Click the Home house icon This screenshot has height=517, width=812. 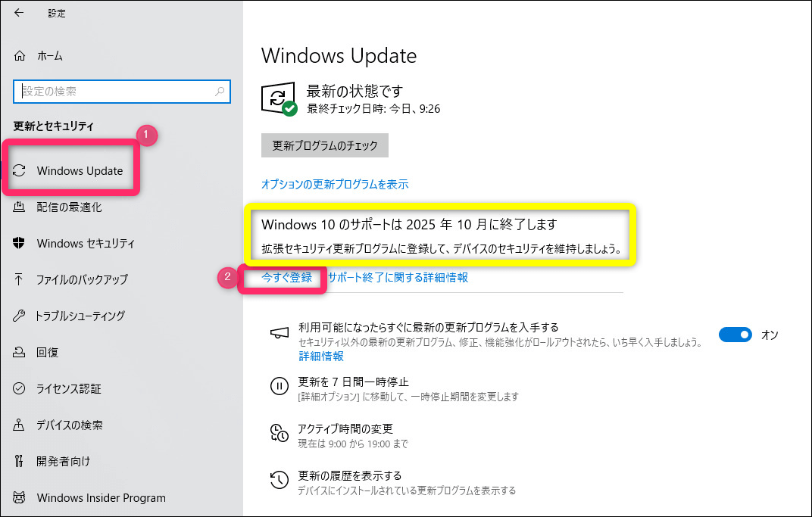(19, 55)
